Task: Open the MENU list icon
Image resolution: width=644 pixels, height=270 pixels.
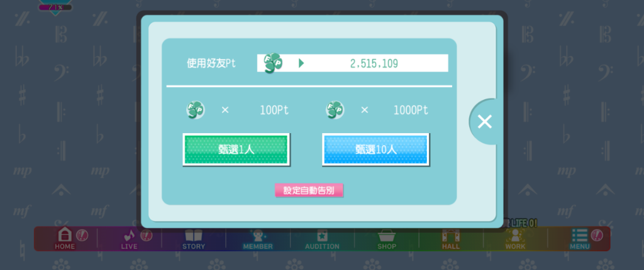Action: pos(579,235)
